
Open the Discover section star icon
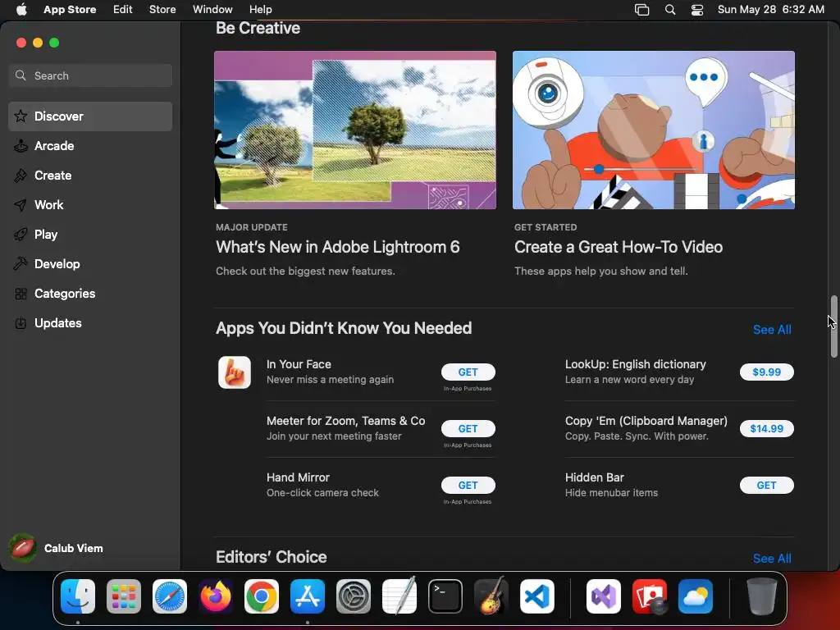[21, 116]
